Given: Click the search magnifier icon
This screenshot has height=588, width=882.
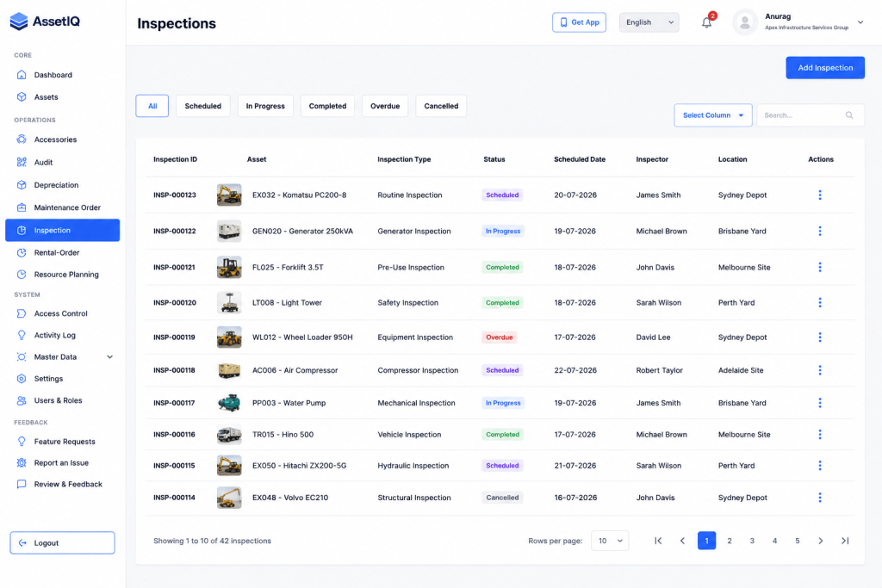Looking at the screenshot, I should point(849,115).
